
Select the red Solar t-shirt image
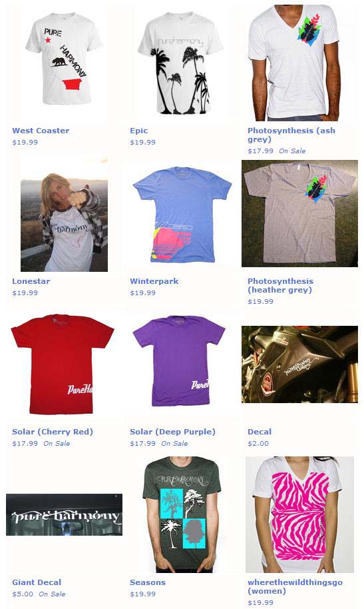[x=62, y=364]
